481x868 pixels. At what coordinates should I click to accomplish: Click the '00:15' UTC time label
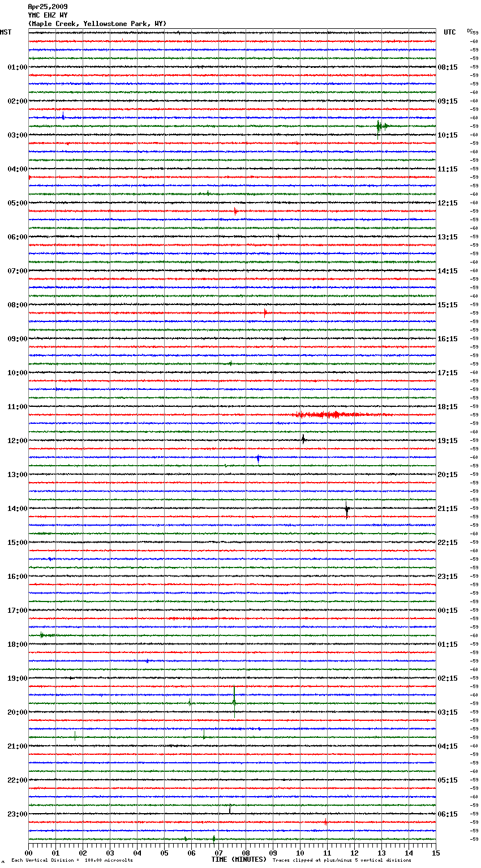448,611
